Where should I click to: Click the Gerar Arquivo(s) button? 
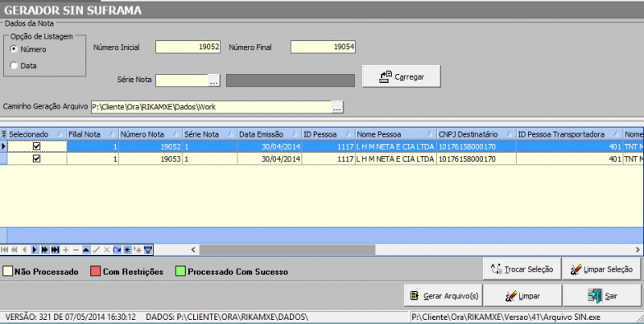(x=444, y=295)
